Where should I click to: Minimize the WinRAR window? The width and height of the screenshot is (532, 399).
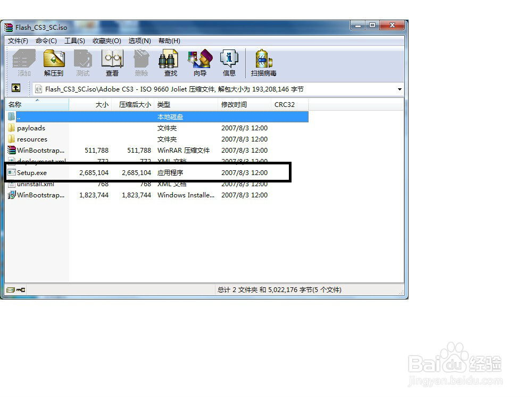click(x=358, y=26)
